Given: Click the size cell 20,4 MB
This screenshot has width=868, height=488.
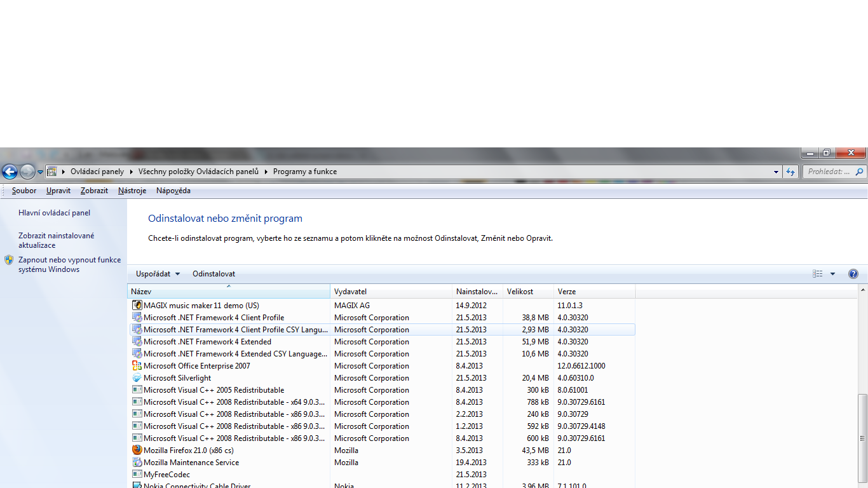Looking at the screenshot, I should click(x=534, y=378).
